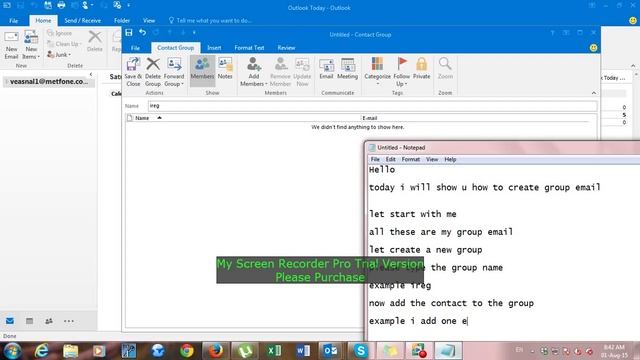Click the Delete X icon in Outlook ribbon
This screenshot has width=640, height=360.
coord(95,41)
